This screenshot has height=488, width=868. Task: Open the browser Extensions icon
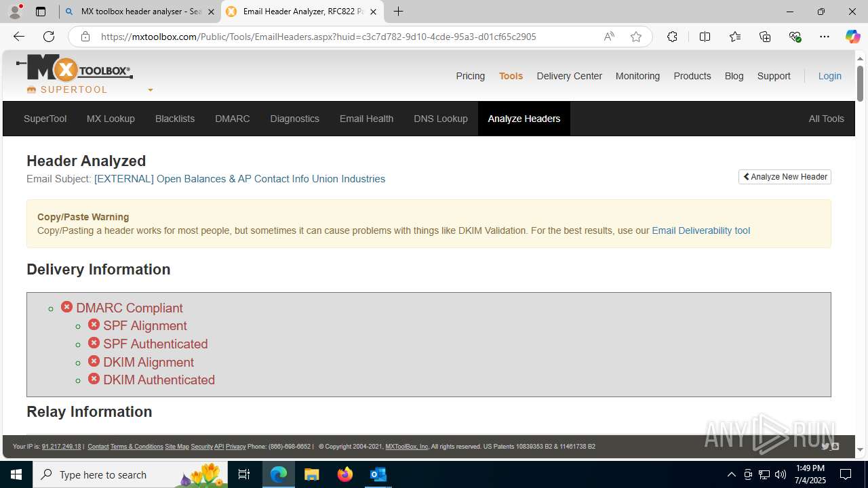point(672,37)
